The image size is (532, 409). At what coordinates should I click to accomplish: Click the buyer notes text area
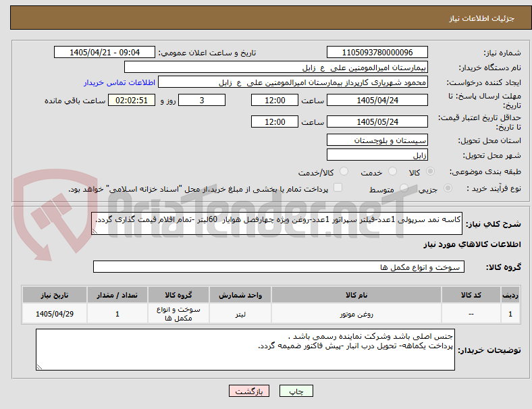tap(245, 350)
